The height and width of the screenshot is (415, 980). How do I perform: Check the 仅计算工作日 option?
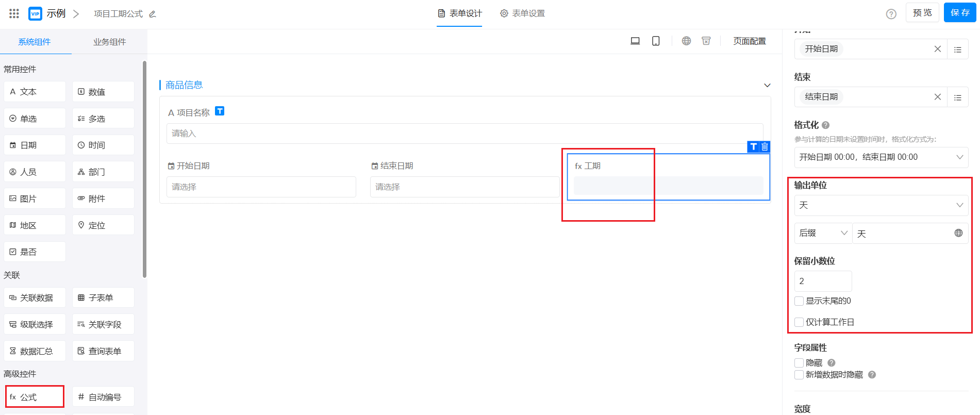click(x=799, y=322)
